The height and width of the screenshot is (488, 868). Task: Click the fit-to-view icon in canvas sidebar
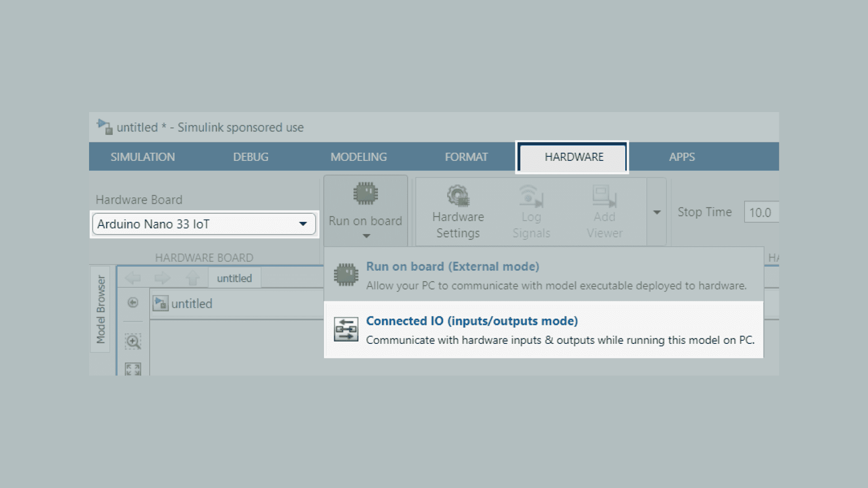[x=133, y=369]
